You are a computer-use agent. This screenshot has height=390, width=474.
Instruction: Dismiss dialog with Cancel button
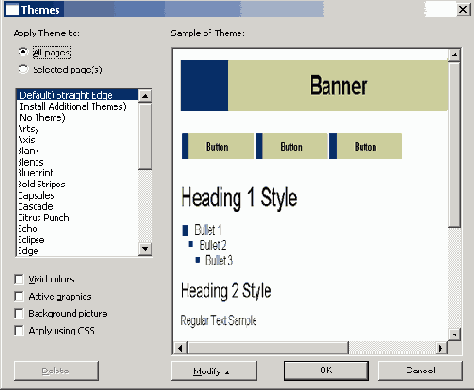point(420,370)
